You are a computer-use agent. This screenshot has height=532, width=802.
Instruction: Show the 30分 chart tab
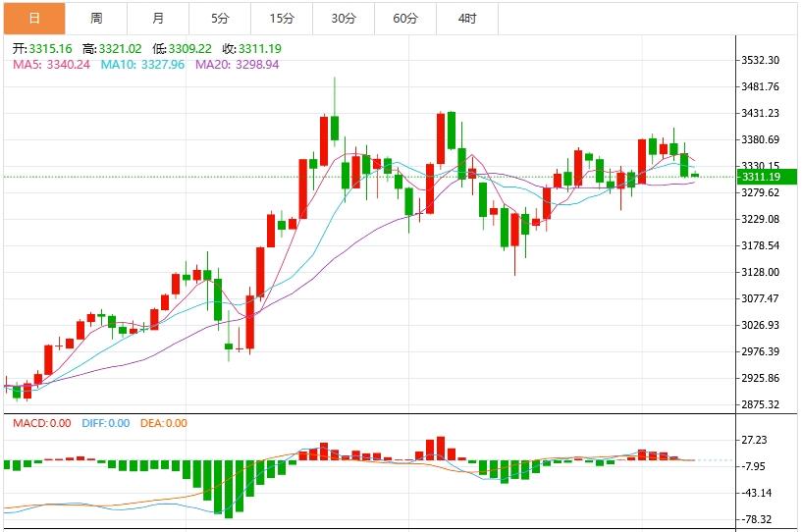[344, 18]
